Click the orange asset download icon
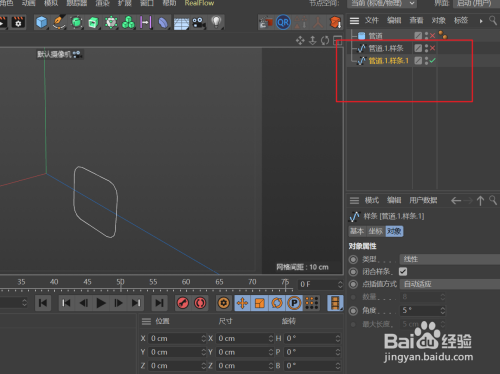This screenshot has width=500, height=374. 335,23
